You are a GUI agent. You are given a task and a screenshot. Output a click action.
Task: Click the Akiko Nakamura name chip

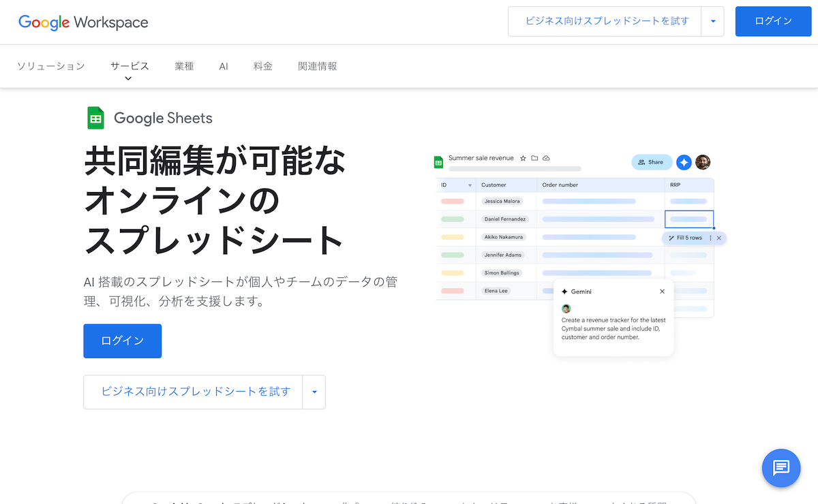(x=504, y=237)
